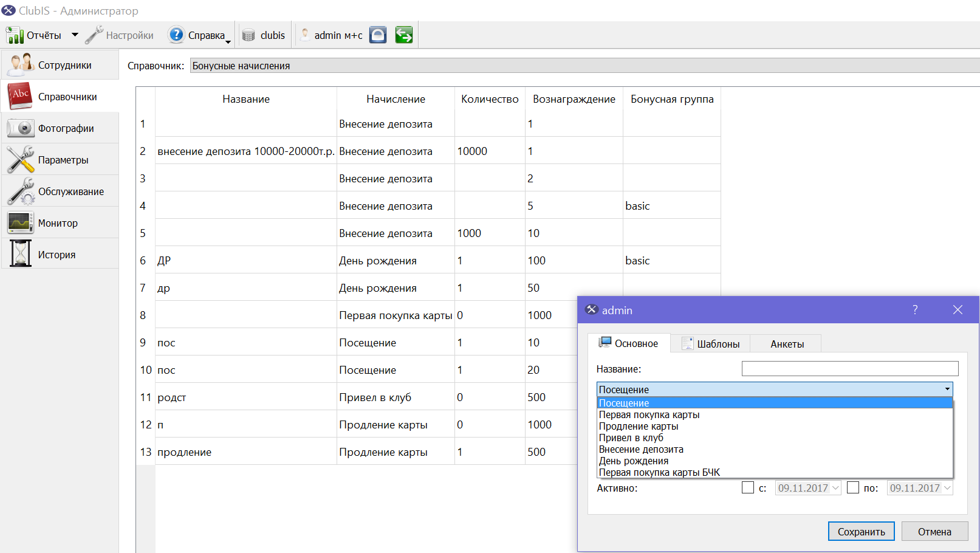The height and width of the screenshot is (553, 980).
Task: Enable the 'с:' start date checkbox
Action: click(748, 487)
